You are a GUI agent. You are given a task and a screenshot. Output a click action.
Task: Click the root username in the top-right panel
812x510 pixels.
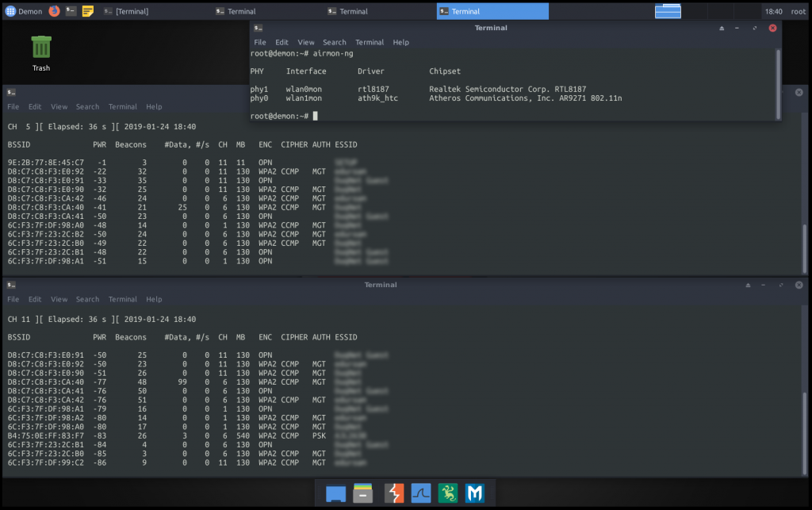(x=797, y=11)
